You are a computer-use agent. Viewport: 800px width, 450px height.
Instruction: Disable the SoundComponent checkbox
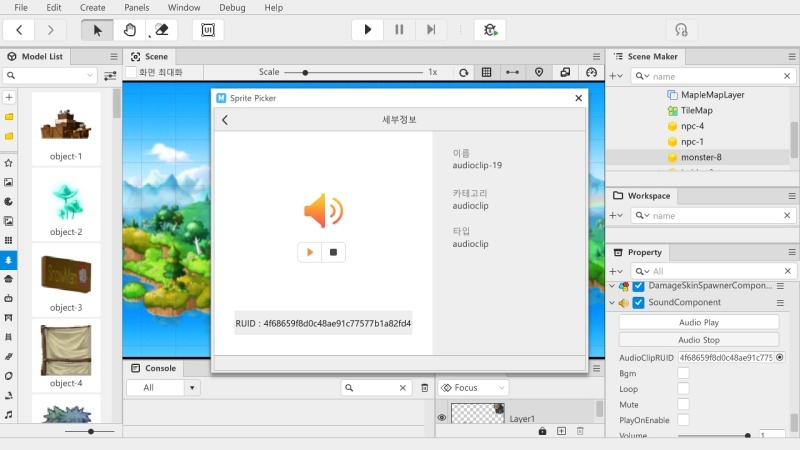click(x=638, y=302)
